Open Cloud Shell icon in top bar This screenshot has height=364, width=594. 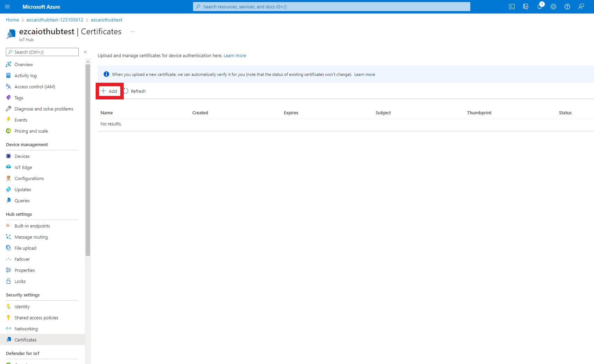coord(512,7)
